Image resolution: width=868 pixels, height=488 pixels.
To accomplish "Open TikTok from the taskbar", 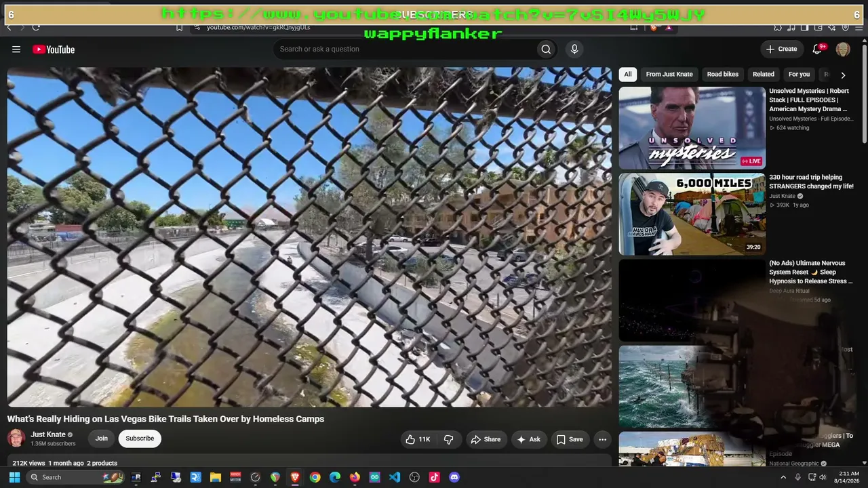I will (435, 477).
